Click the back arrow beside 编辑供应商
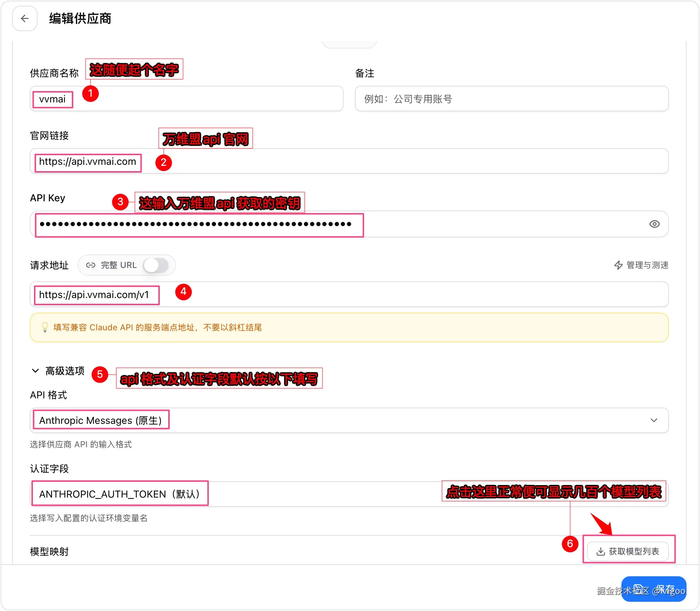Viewport: 700px width, 611px height. tap(24, 18)
